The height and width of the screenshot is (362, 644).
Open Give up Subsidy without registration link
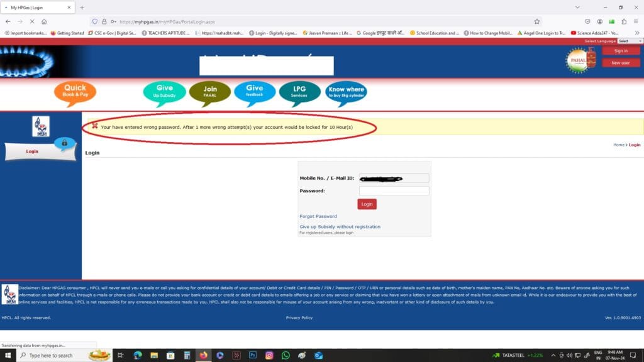(x=340, y=226)
